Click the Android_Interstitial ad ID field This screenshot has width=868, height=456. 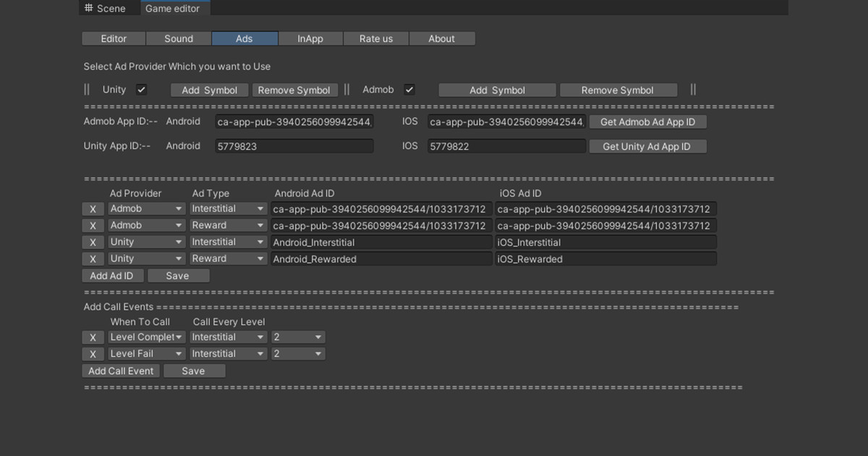(381, 242)
